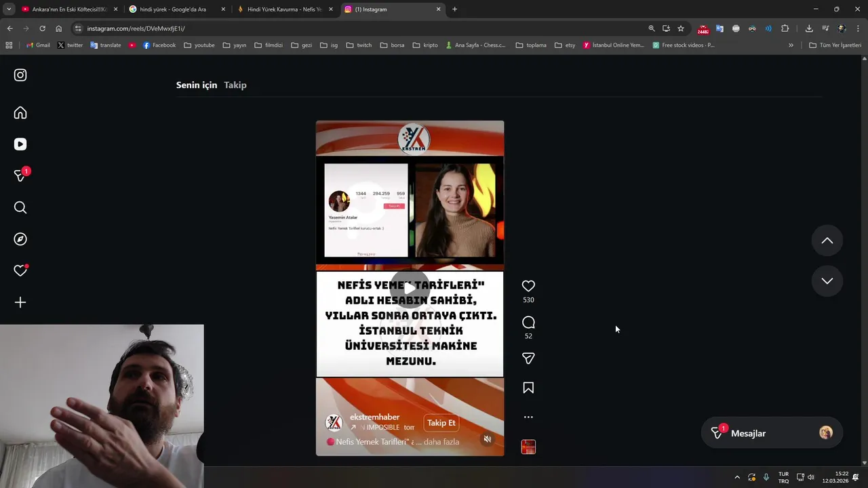This screenshot has width=868, height=488.
Task: Expand caption with daha fazla
Action: coord(441,442)
